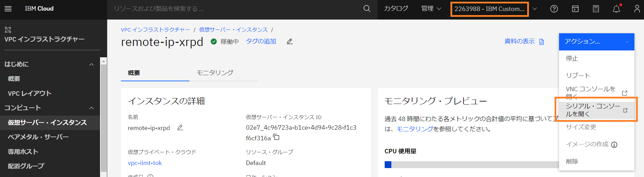Click the IBM Cloud logo text

tap(39, 9)
